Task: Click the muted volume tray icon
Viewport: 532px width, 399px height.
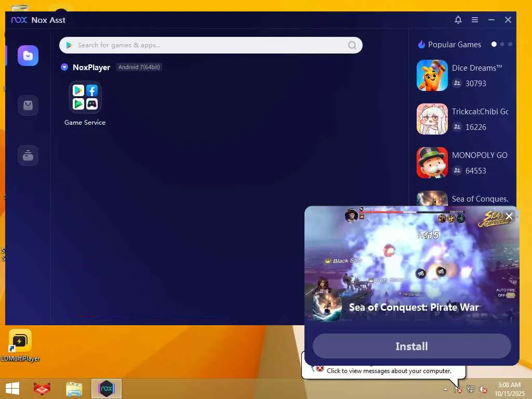Action: click(x=483, y=389)
